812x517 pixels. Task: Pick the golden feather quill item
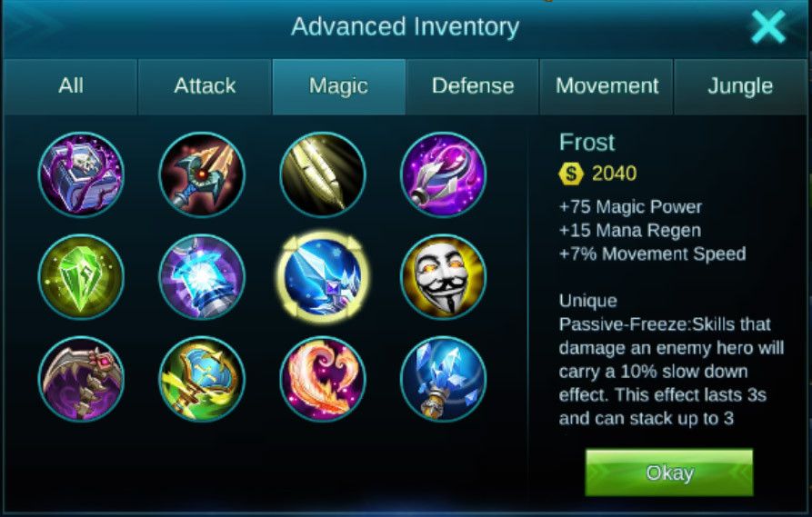pos(323,174)
